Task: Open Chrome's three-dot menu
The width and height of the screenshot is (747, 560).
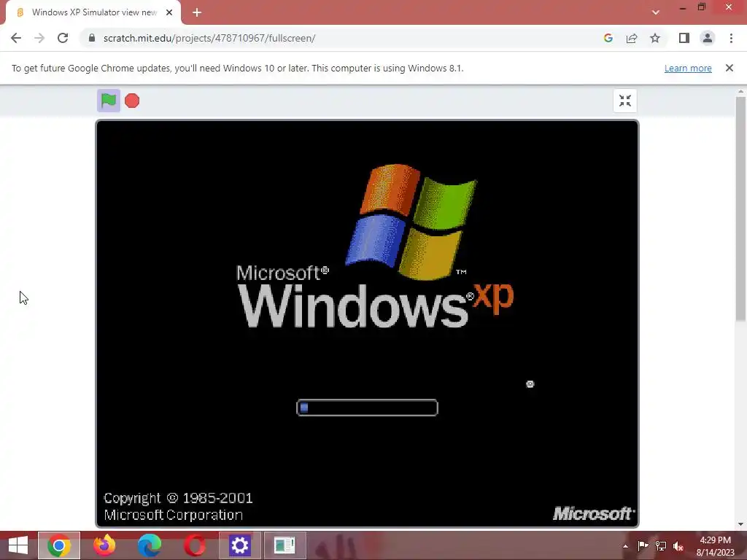Action: (731, 38)
